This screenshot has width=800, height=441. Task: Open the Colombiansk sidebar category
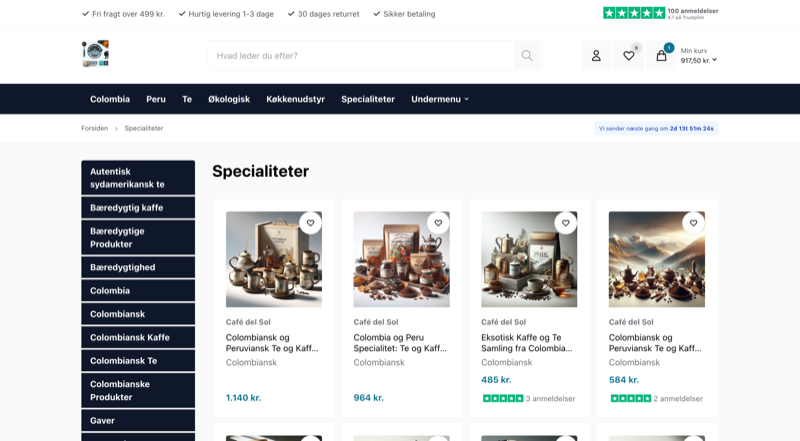pos(138,314)
